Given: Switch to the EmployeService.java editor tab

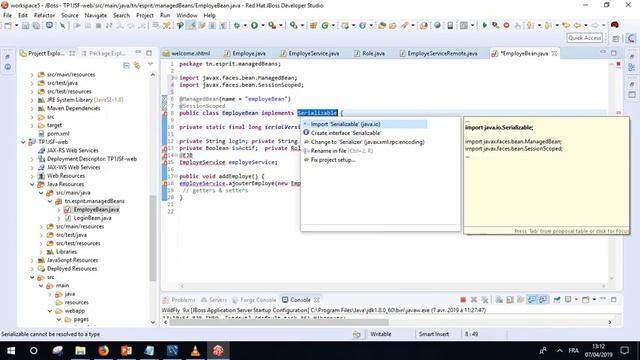Looking at the screenshot, I should pos(309,53).
